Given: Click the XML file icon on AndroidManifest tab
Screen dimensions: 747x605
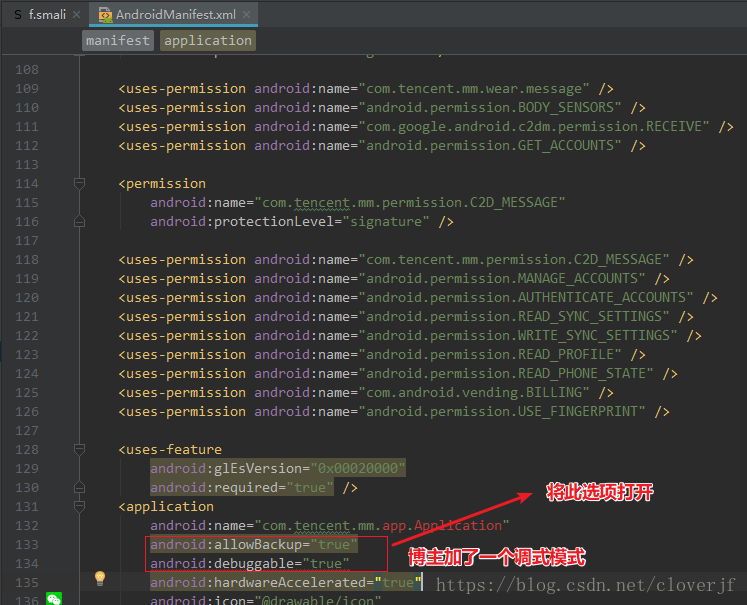Looking at the screenshot, I should (x=105, y=15).
